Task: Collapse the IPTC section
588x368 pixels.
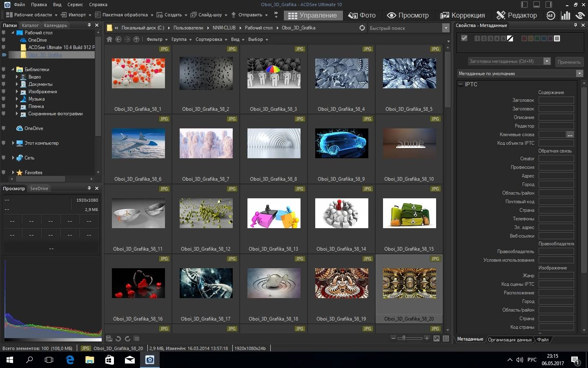Action: (x=461, y=84)
